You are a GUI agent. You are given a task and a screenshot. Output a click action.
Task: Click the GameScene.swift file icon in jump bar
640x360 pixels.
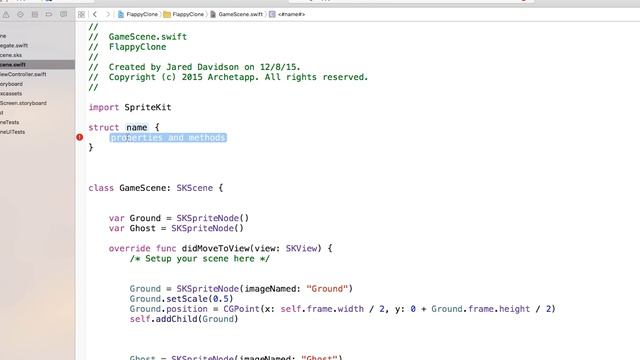pyautogui.click(x=213, y=14)
